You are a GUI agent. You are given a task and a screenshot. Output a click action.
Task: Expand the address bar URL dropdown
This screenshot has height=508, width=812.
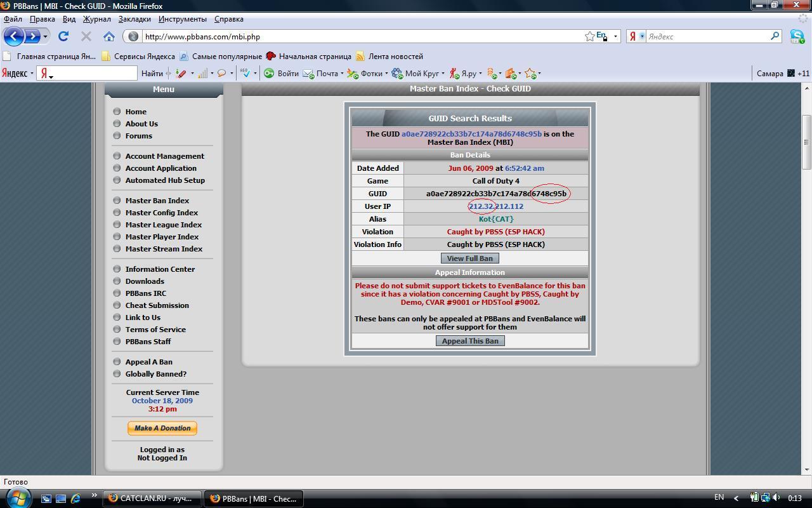pyautogui.click(x=615, y=36)
